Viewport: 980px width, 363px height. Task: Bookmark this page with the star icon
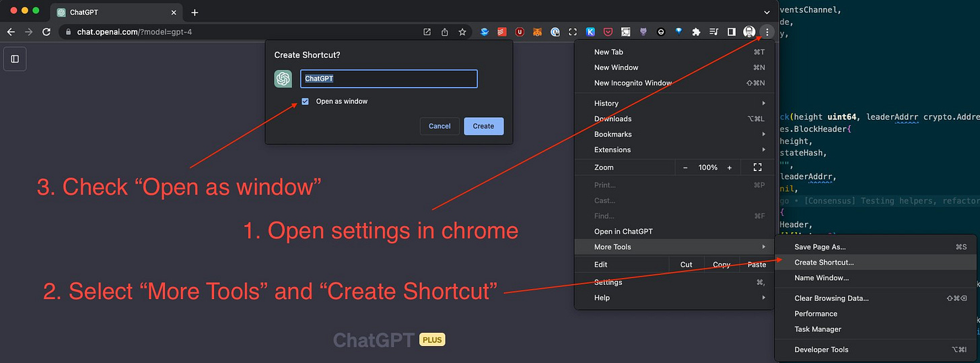click(x=462, y=32)
